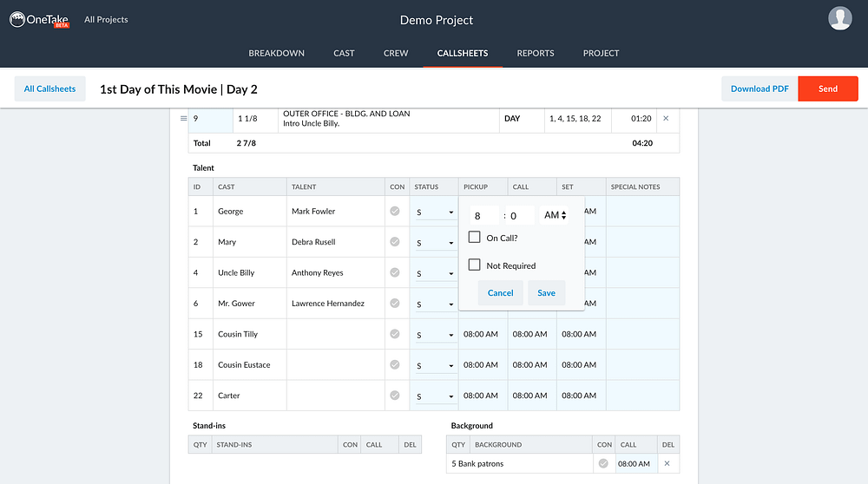Open the AM/PM selector in time popup
The image size is (868, 484).
(x=554, y=215)
